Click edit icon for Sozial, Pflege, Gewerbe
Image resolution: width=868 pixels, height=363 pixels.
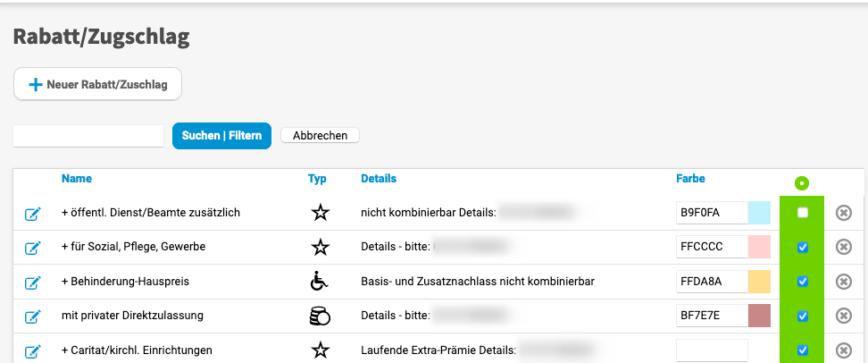[32, 248]
